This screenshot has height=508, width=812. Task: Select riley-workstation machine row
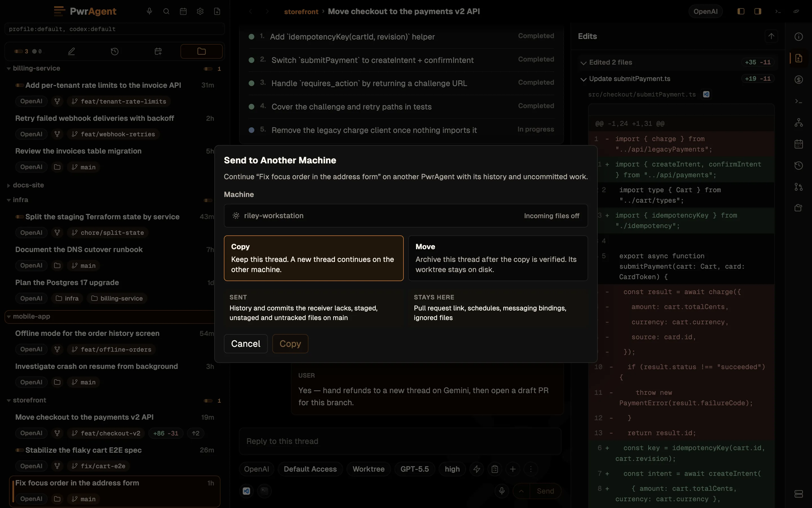tap(406, 216)
